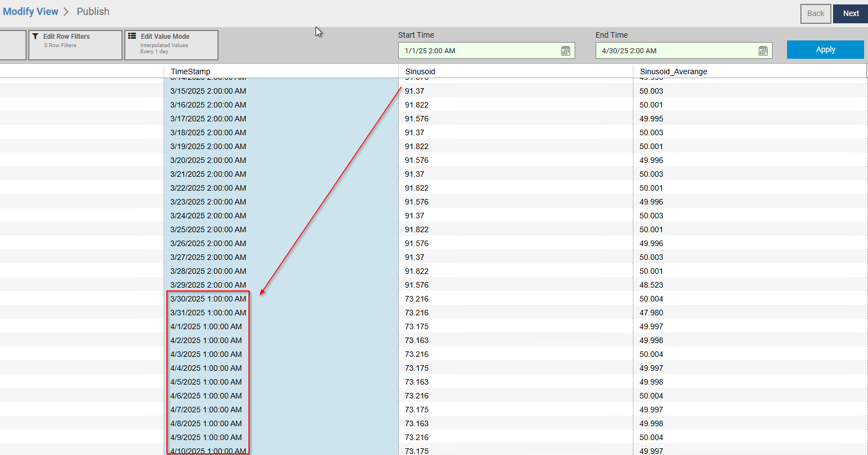This screenshot has width=868, height=455.
Task: Open Modify View breadcrumb link
Action: click(x=31, y=12)
